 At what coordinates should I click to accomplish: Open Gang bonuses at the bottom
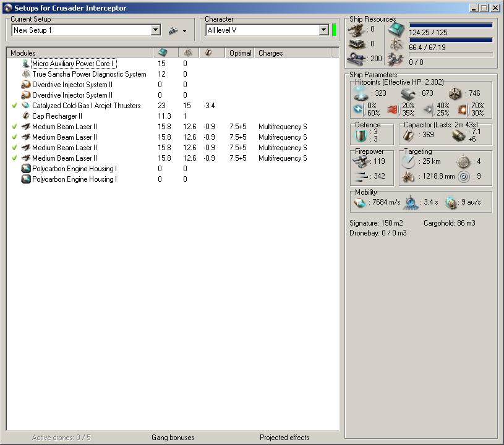click(x=173, y=438)
